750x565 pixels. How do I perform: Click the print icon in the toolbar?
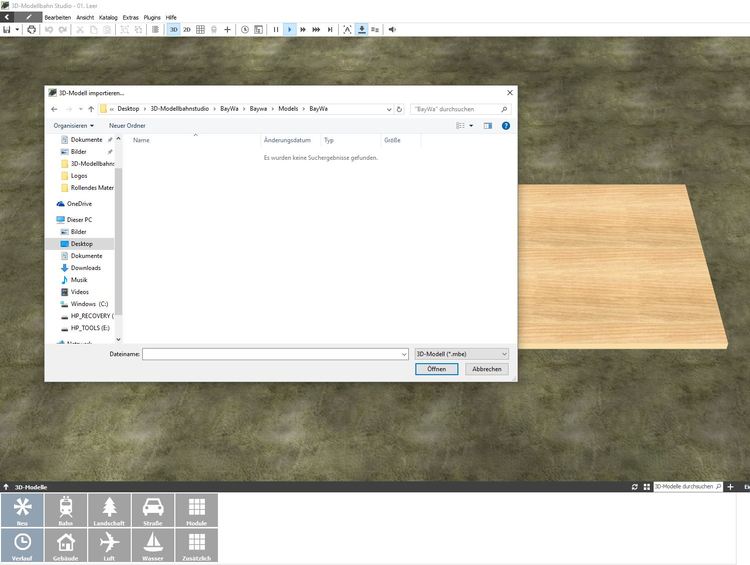tap(31, 30)
